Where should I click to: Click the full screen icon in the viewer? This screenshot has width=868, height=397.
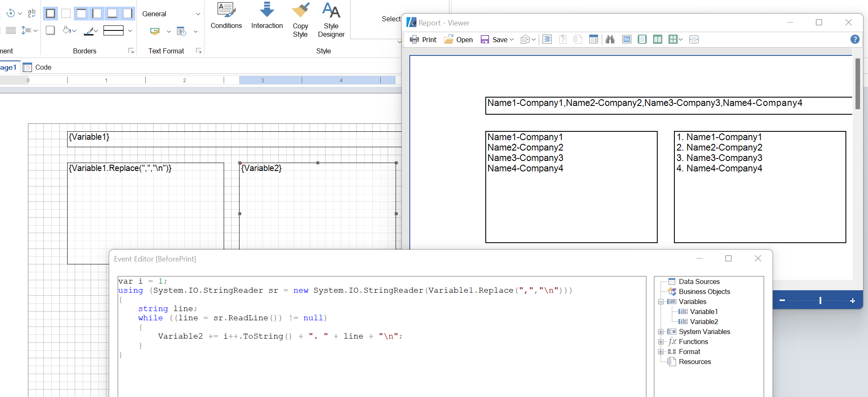pyautogui.click(x=627, y=40)
